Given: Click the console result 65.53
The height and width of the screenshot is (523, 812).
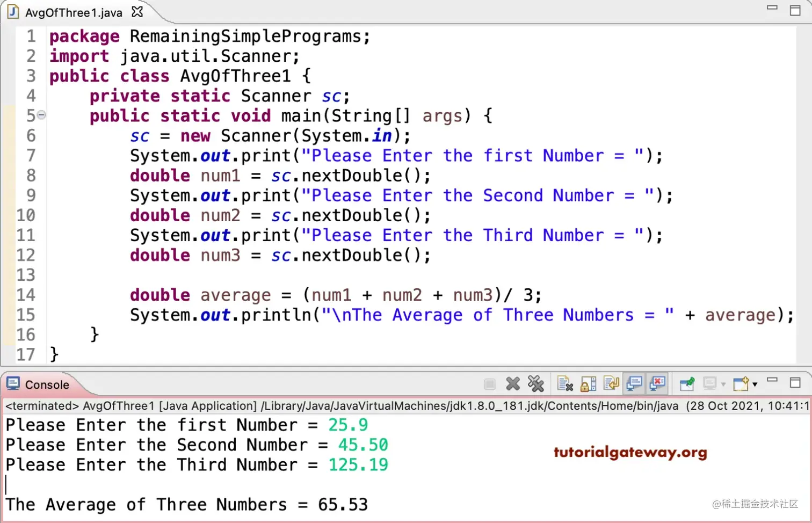Looking at the screenshot, I should click(343, 505).
